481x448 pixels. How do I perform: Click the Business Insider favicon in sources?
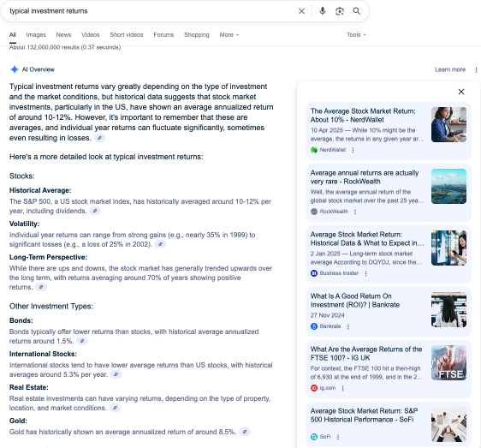coord(314,273)
